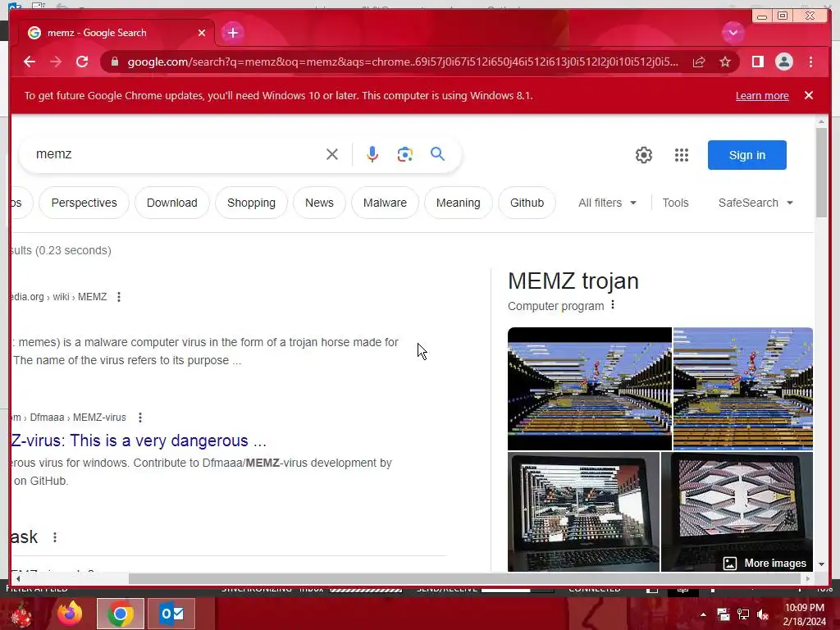Bookmark this page with the star icon

pos(725,62)
